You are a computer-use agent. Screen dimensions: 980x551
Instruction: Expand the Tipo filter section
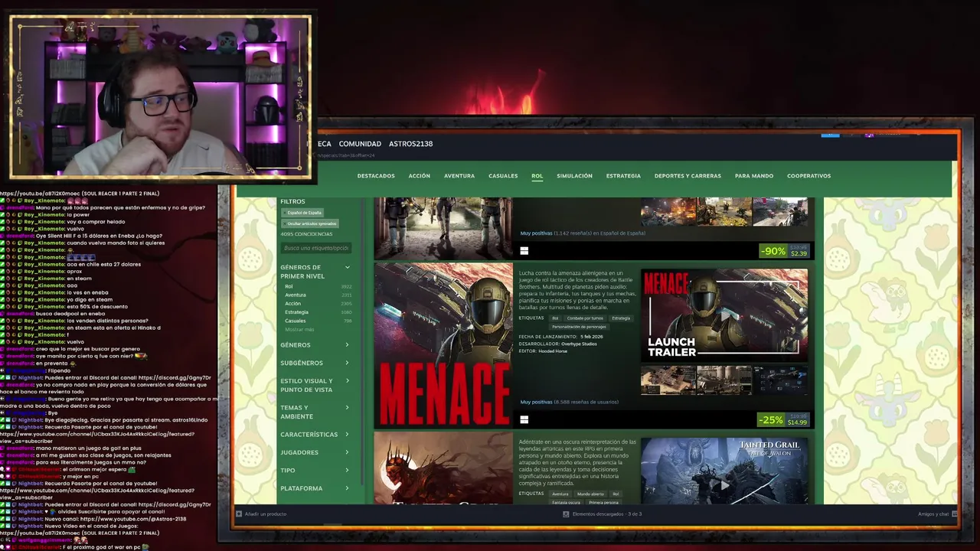(x=315, y=470)
